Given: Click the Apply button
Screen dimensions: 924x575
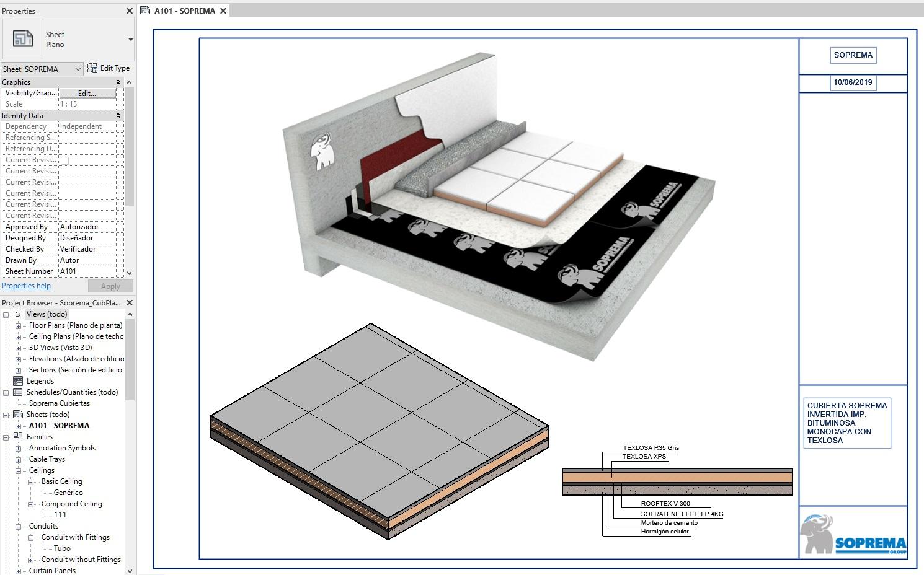Looking at the screenshot, I should (110, 286).
